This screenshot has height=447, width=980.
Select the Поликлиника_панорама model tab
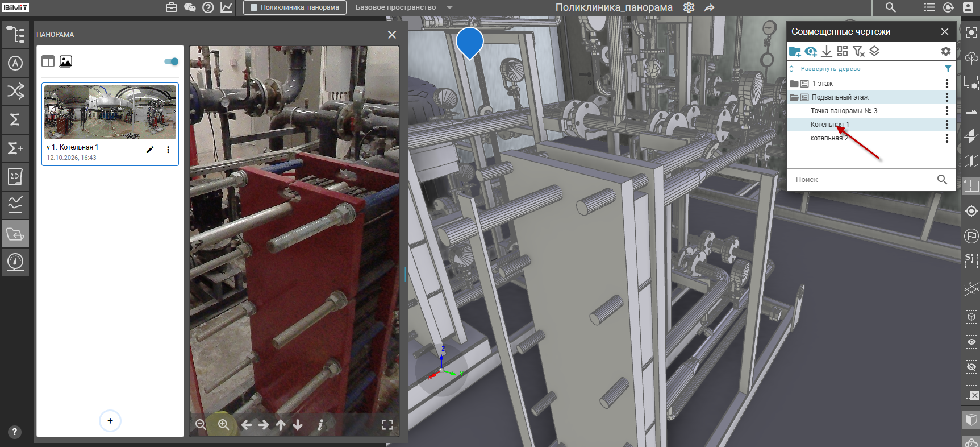pyautogui.click(x=295, y=7)
